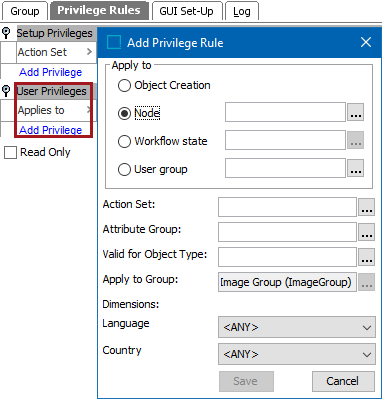Open the Language dropdown

pyautogui.click(x=297, y=327)
